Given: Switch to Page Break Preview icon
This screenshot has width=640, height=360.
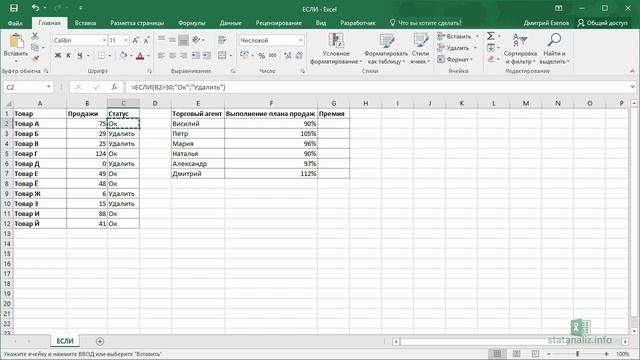Looking at the screenshot, I should (535, 353).
